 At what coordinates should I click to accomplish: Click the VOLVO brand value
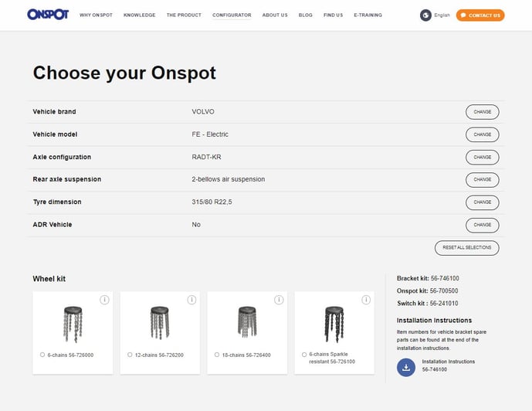click(x=203, y=112)
